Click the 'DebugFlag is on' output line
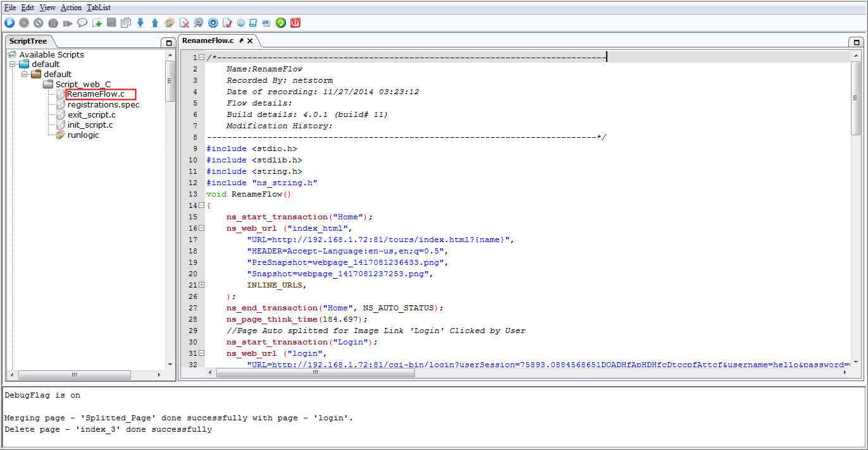 tap(42, 395)
